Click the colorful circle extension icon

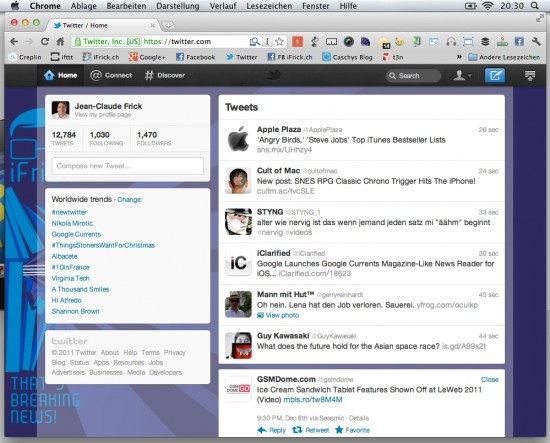click(x=348, y=41)
